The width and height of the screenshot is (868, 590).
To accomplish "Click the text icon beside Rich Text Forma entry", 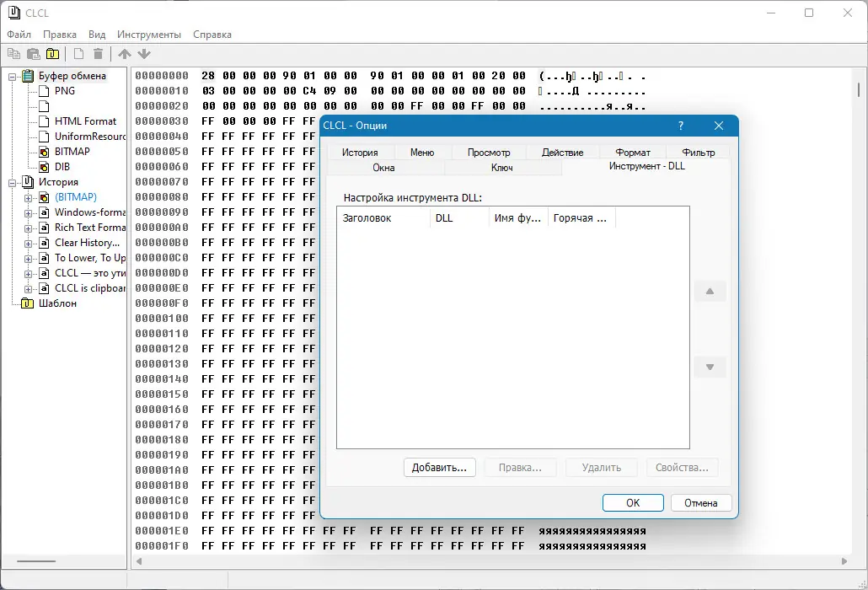I will [x=45, y=228].
